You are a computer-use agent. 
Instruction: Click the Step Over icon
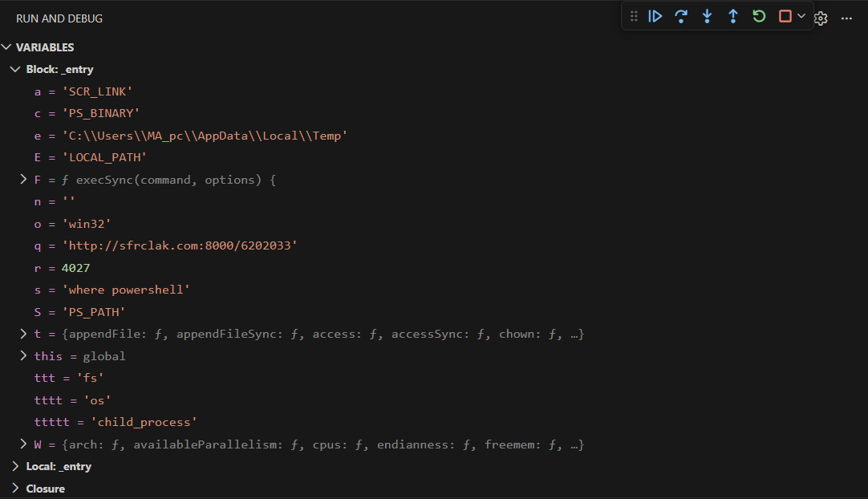[681, 16]
